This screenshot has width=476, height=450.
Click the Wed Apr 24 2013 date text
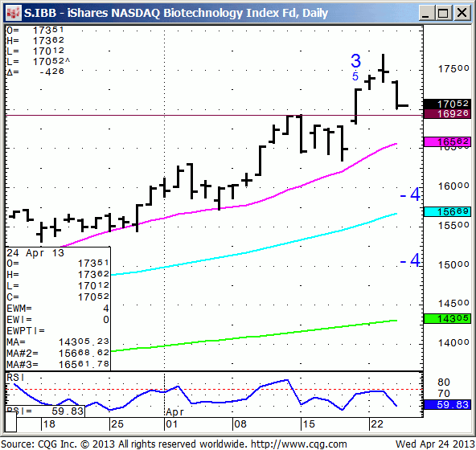[x=435, y=444]
